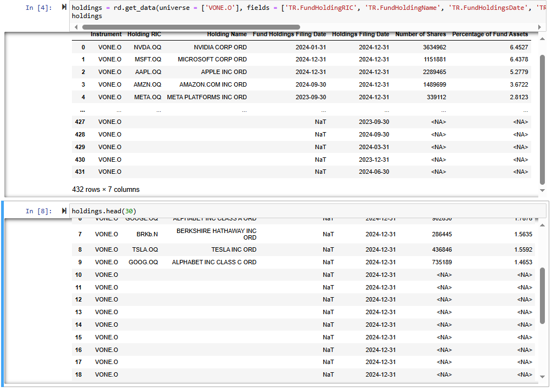Select the 3634962 shares value
The height and width of the screenshot is (392, 552).
click(435, 47)
